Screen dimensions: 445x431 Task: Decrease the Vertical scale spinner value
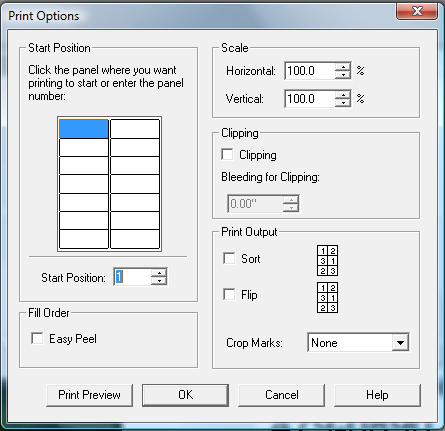point(342,103)
